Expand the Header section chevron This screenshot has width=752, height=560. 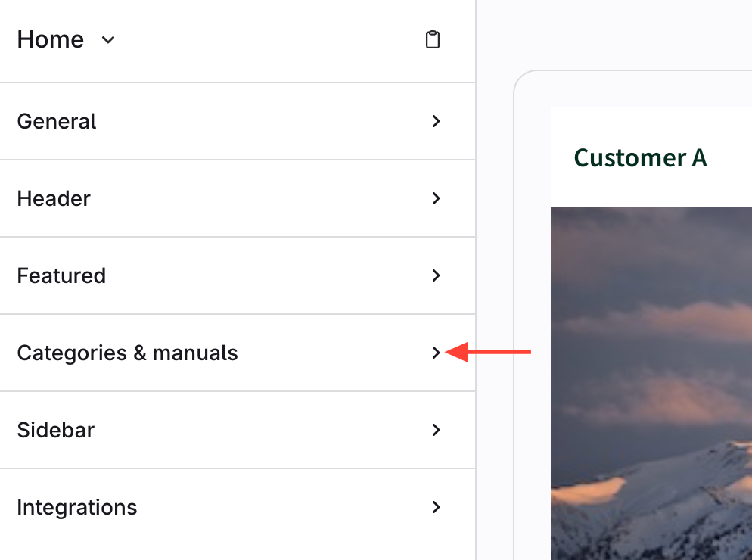436,198
